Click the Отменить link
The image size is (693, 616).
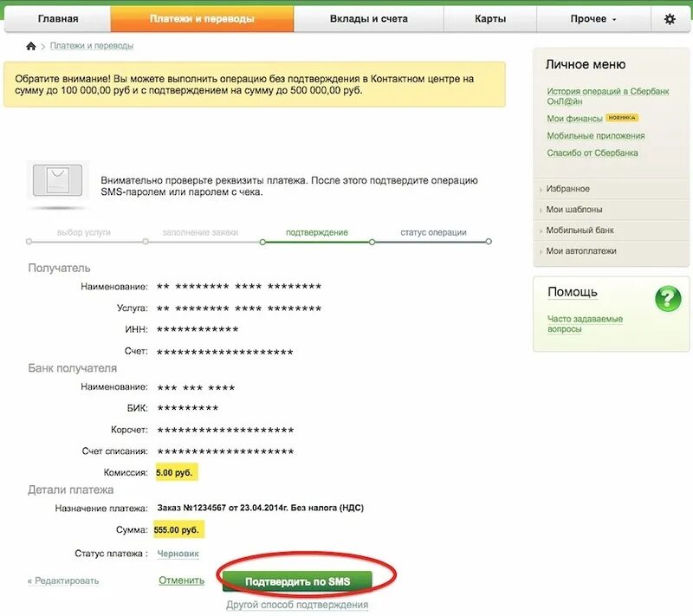[x=182, y=580]
